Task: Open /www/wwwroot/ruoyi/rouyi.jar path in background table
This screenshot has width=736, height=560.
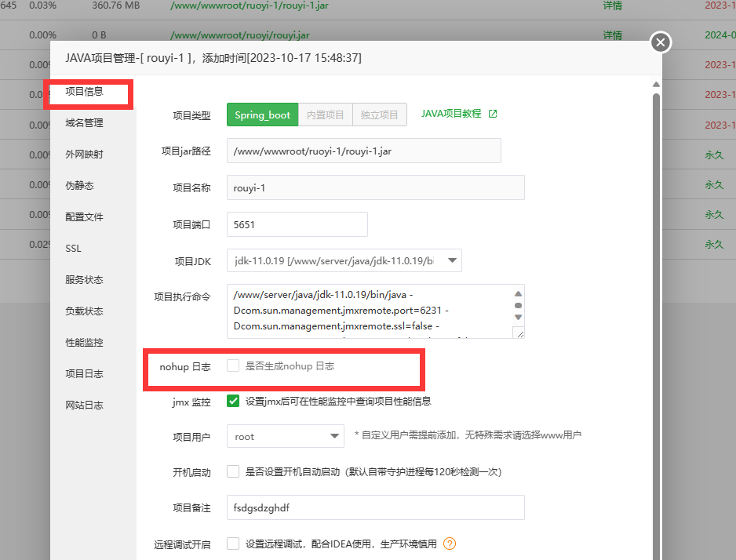Action: 240,35
